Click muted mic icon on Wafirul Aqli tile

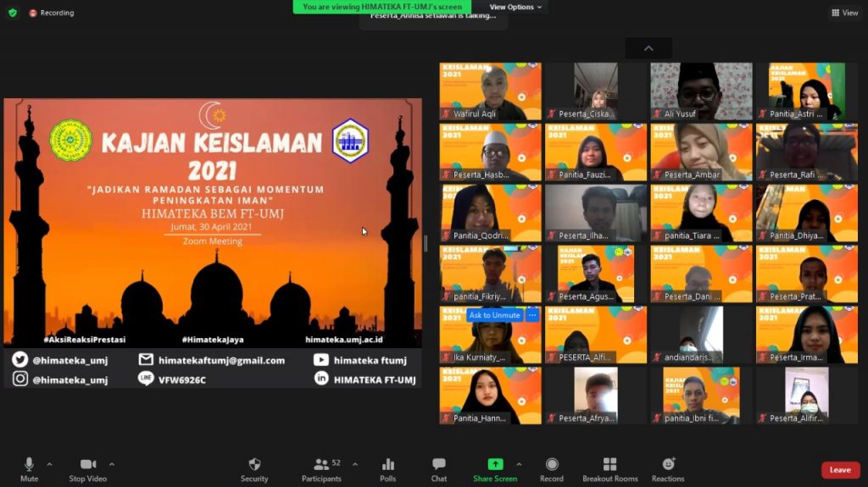point(446,113)
